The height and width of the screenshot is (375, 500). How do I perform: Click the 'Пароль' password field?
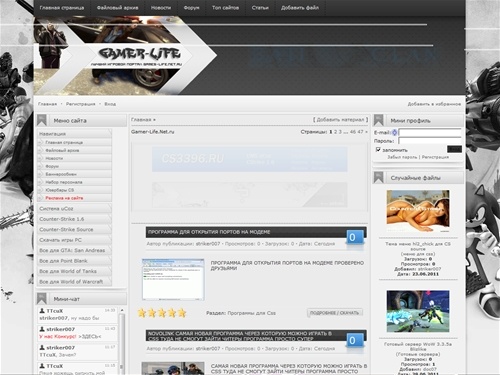coord(430,141)
